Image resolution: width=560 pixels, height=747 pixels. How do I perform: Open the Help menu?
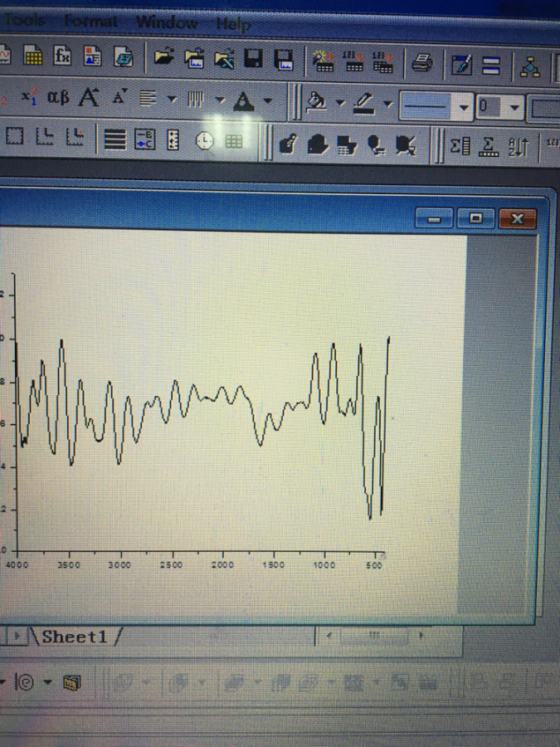coord(233,23)
